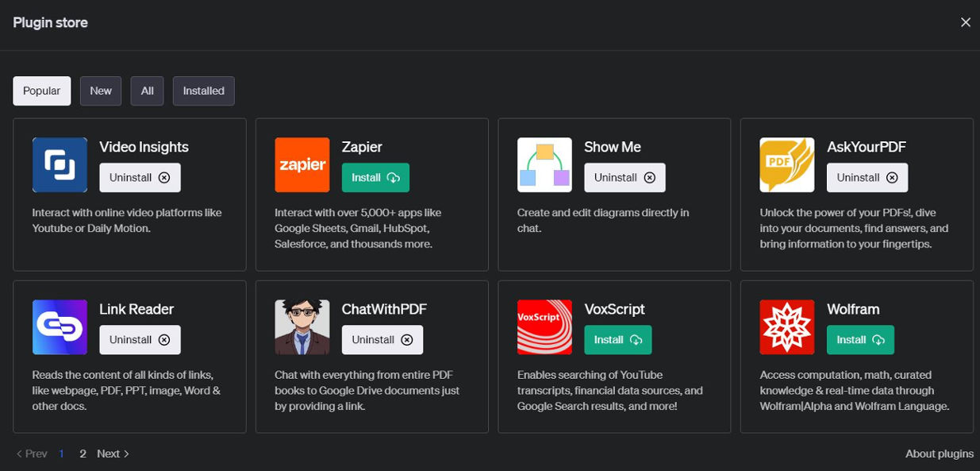Image resolution: width=980 pixels, height=471 pixels.
Task: Go to page 2 of plugins
Action: coord(83,454)
